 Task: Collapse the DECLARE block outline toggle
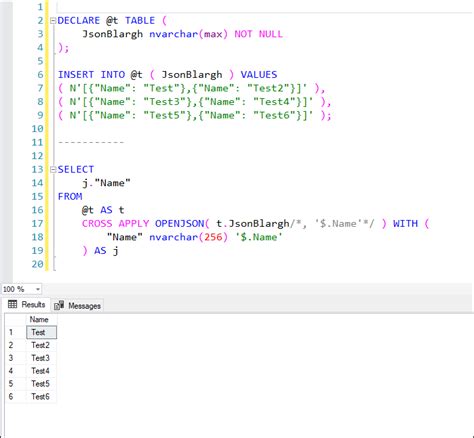tap(53, 21)
